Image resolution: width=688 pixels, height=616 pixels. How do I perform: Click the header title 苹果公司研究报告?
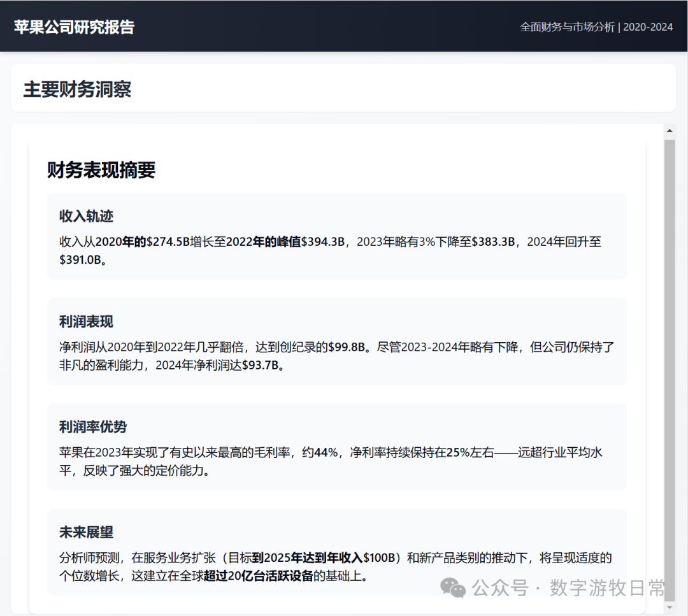click(74, 27)
